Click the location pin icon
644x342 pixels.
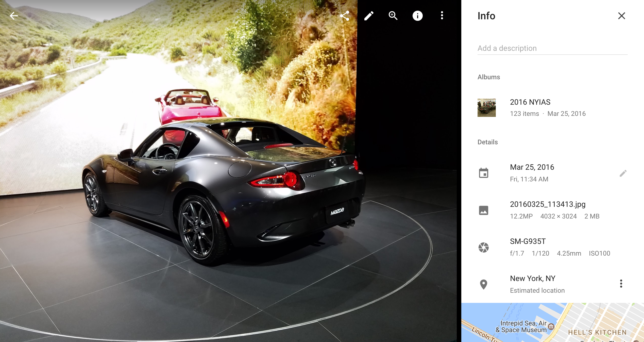pyautogui.click(x=483, y=284)
